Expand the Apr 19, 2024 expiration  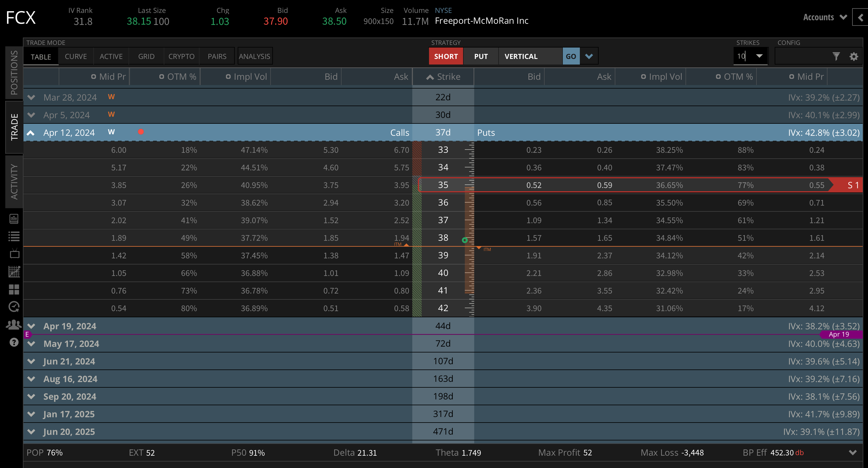(x=31, y=326)
